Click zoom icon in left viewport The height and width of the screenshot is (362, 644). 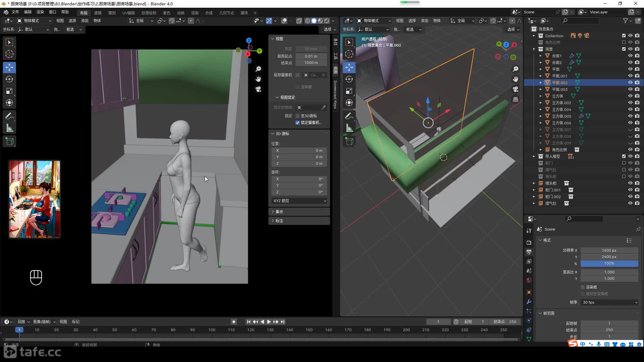(x=258, y=69)
